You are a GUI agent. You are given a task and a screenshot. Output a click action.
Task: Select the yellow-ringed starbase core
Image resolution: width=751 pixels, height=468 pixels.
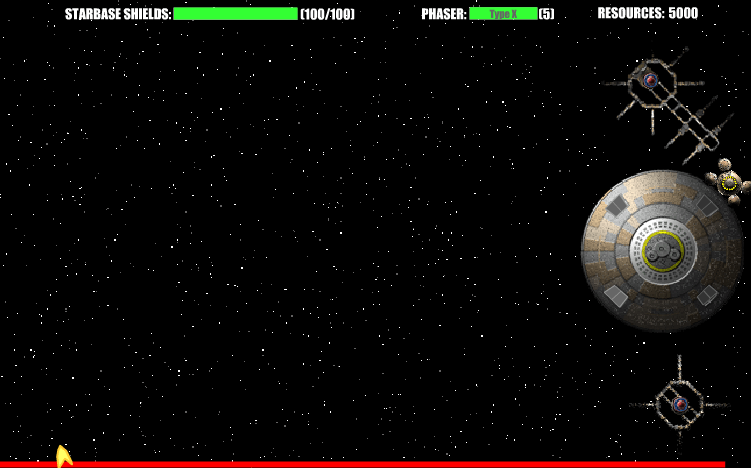pyautogui.click(x=663, y=251)
